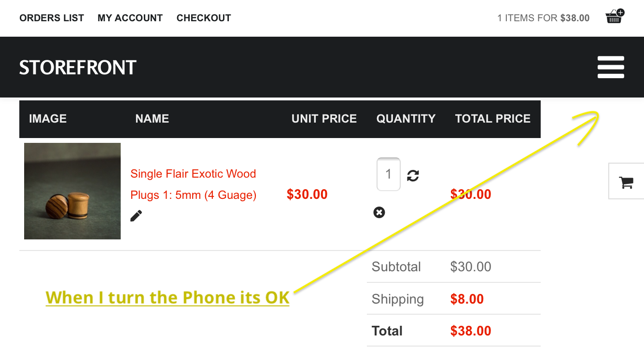Open the Orders List menu item

[52, 18]
